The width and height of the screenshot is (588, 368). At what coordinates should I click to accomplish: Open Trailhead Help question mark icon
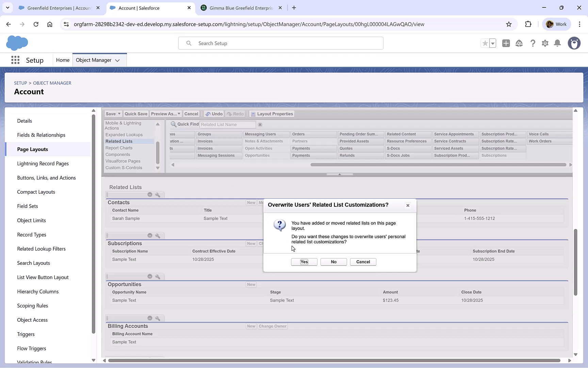point(533,43)
